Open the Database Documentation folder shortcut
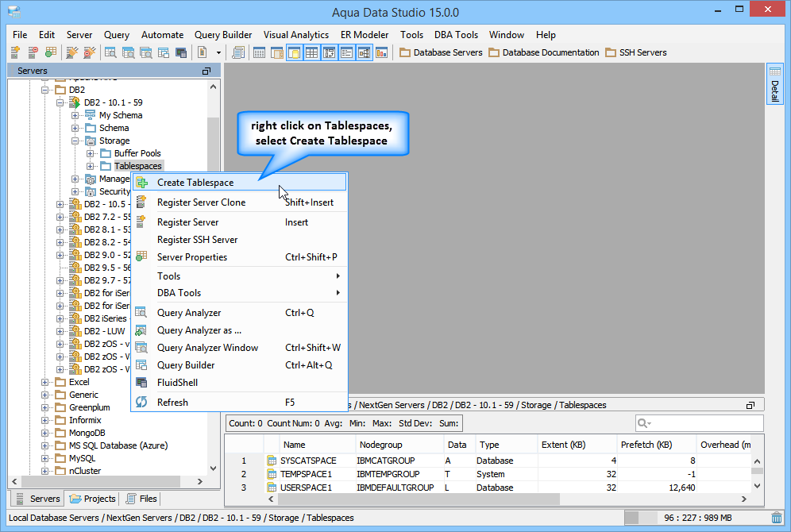Viewport: 791px width, 532px height. [x=544, y=52]
